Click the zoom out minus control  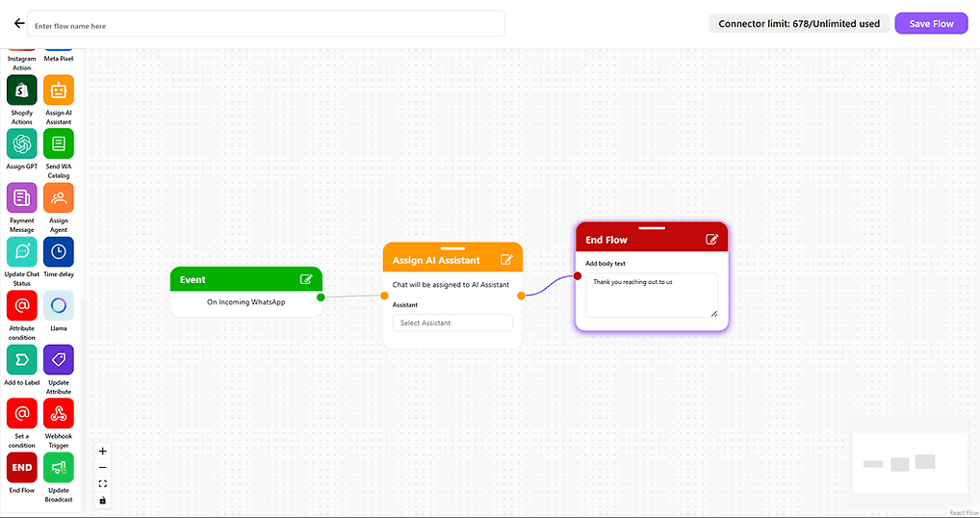[103, 467]
